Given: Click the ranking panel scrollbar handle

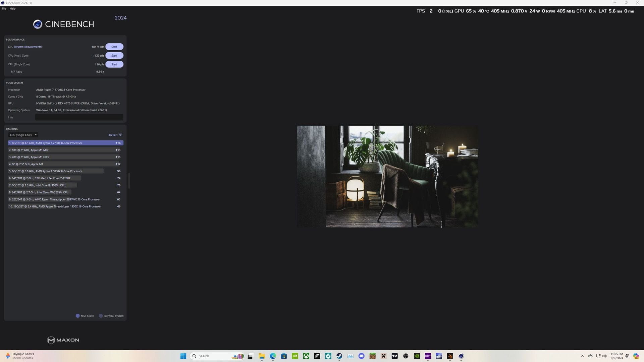Looking at the screenshot, I should pyautogui.click(x=129, y=181).
